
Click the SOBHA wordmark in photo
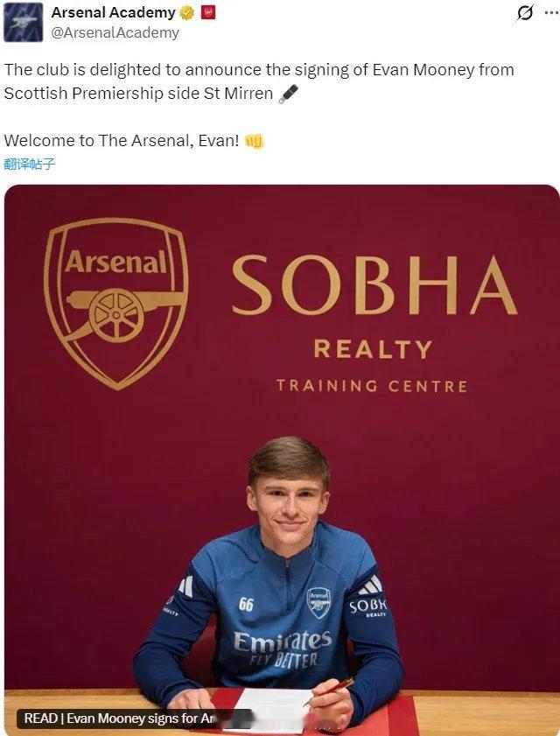[x=374, y=285]
